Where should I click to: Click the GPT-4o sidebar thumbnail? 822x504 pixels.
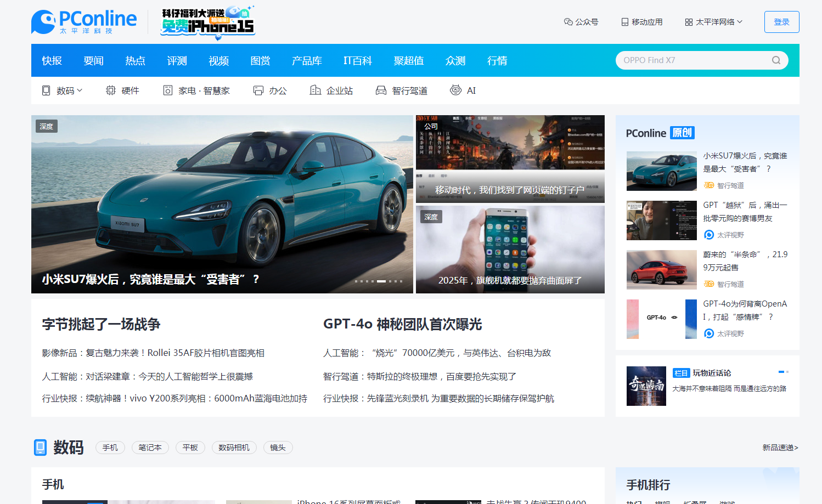coord(662,319)
